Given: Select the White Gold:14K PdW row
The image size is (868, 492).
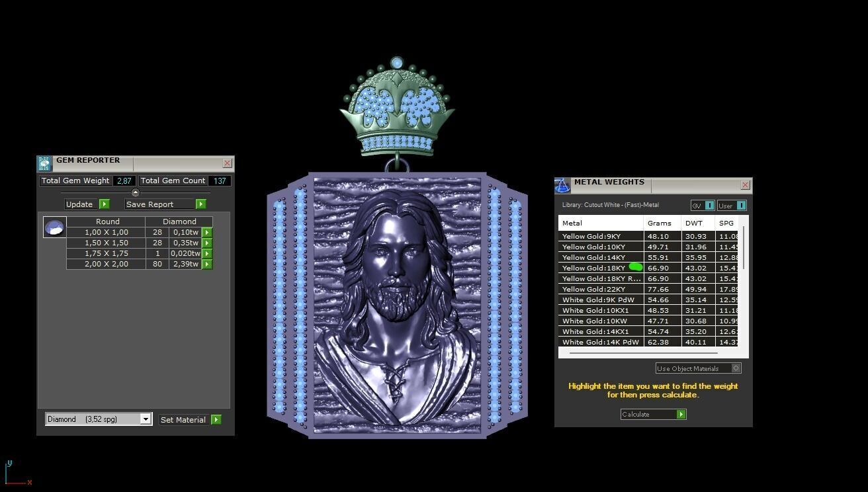Looking at the screenshot, I should click(x=648, y=342).
